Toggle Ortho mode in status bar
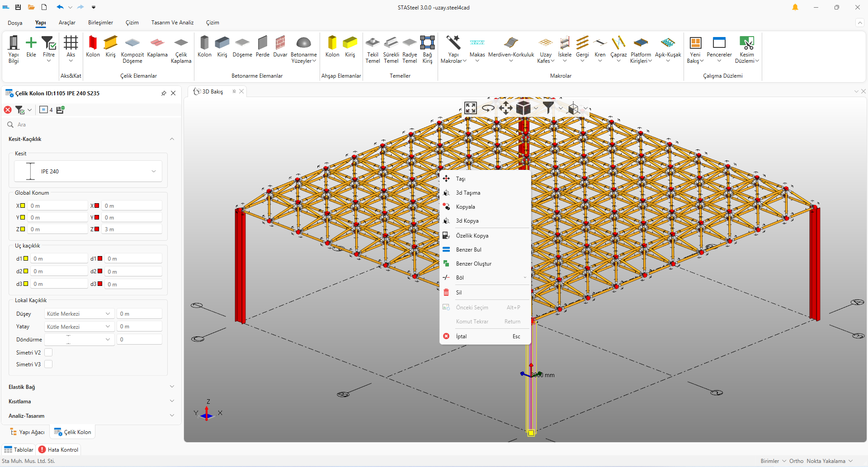The image size is (868, 467). coord(796,461)
